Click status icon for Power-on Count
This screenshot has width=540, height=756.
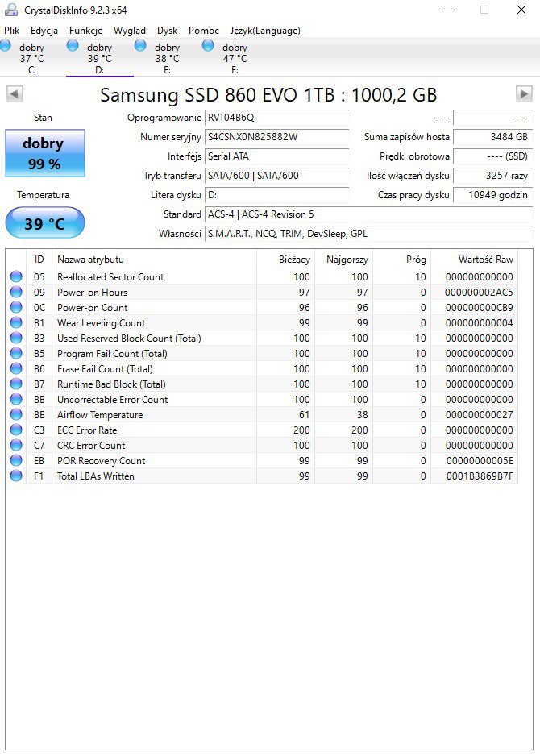coord(16,307)
